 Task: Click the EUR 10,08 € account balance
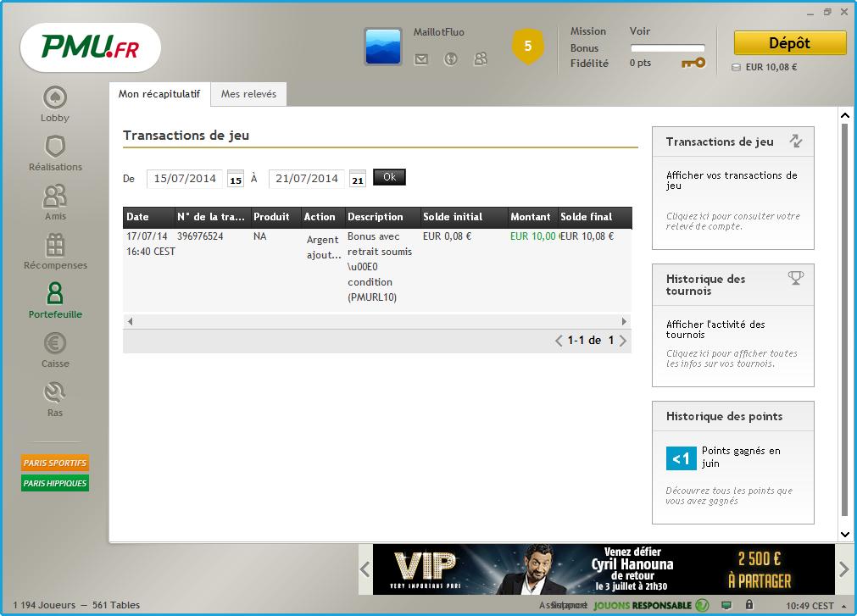tap(771, 67)
